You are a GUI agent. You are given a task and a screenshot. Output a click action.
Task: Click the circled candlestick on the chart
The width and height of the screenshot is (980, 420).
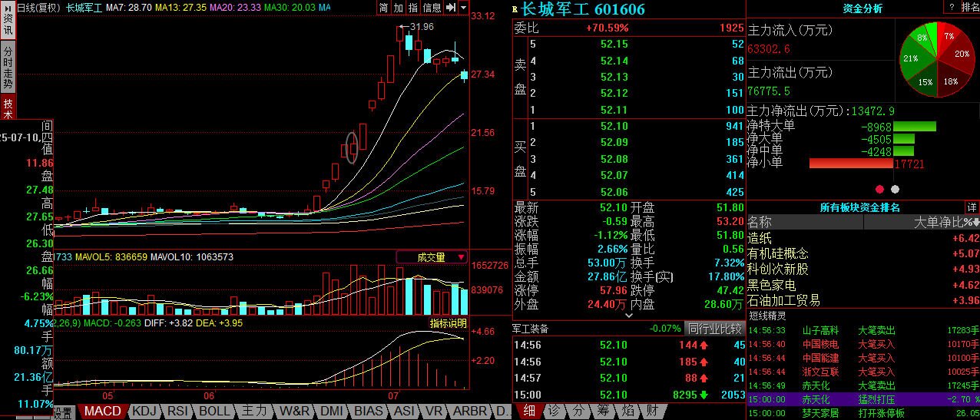tap(353, 147)
